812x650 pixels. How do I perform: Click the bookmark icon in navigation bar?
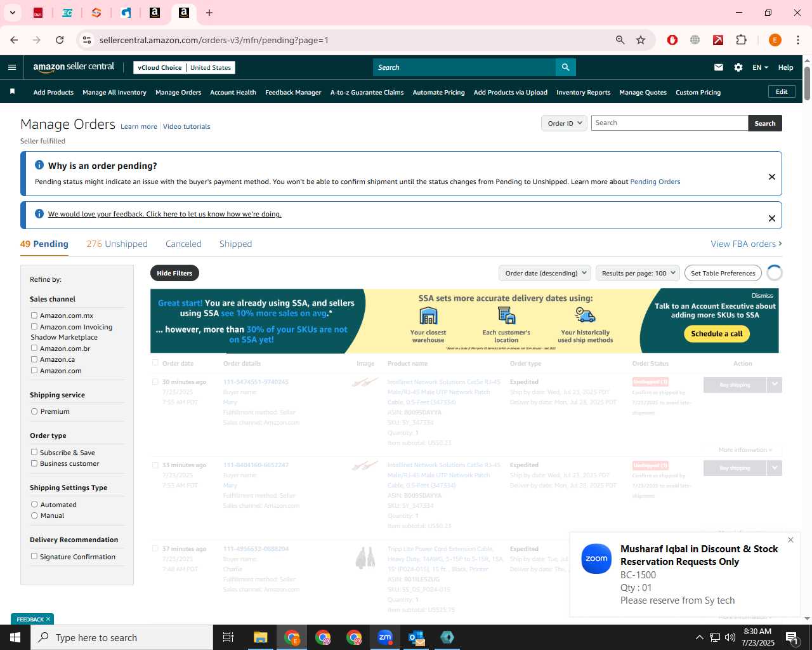[12, 92]
